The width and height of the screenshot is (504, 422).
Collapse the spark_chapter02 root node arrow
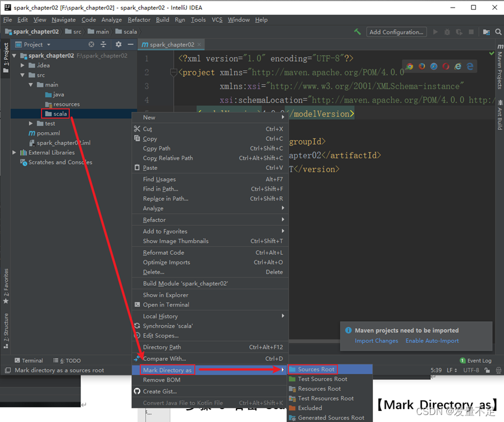pyautogui.click(x=14, y=55)
